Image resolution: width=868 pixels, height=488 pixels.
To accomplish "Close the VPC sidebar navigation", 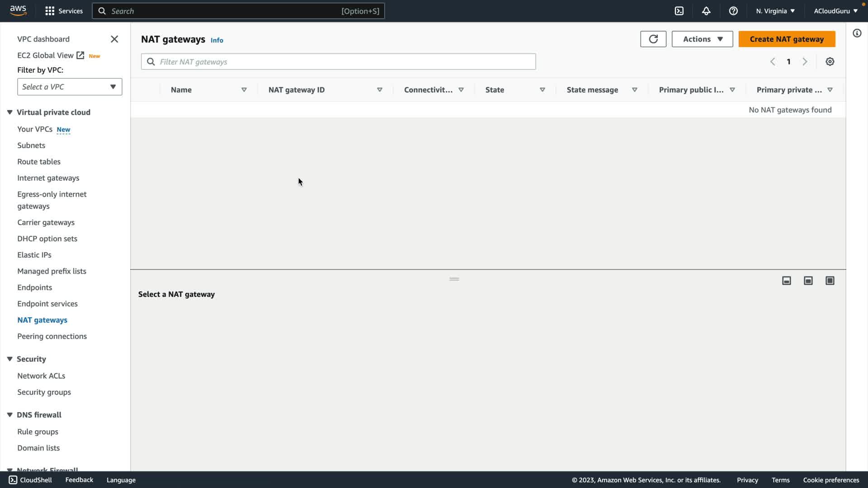I will click(114, 39).
